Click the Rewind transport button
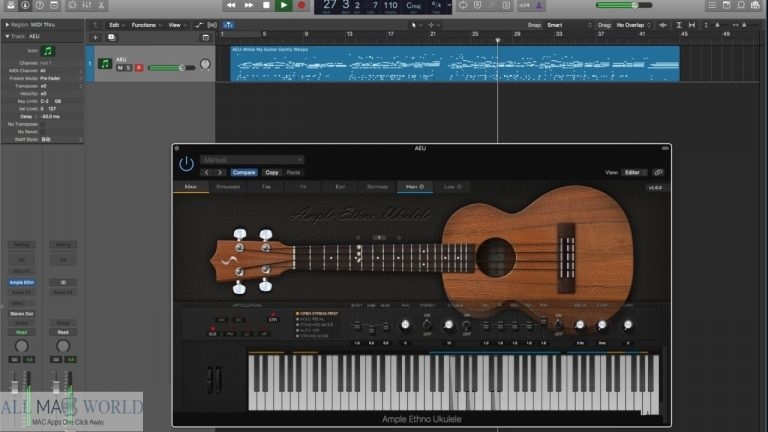This screenshot has width=768, height=432. click(x=231, y=5)
